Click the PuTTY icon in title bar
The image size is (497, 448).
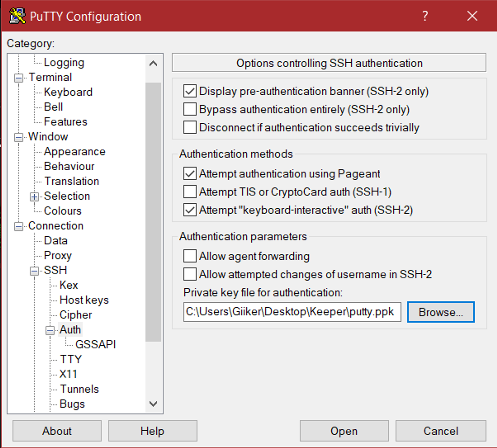coord(17,16)
